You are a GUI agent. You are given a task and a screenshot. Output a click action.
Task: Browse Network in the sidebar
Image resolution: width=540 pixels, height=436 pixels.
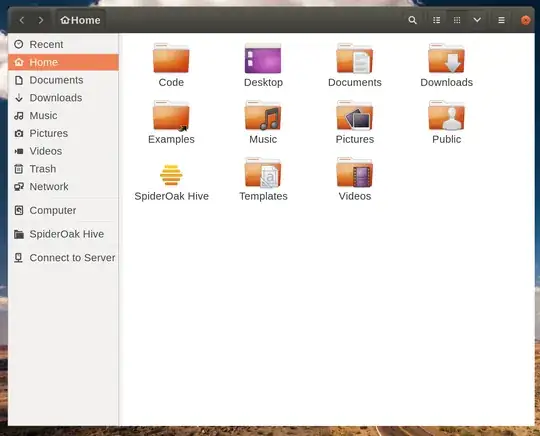(63, 187)
